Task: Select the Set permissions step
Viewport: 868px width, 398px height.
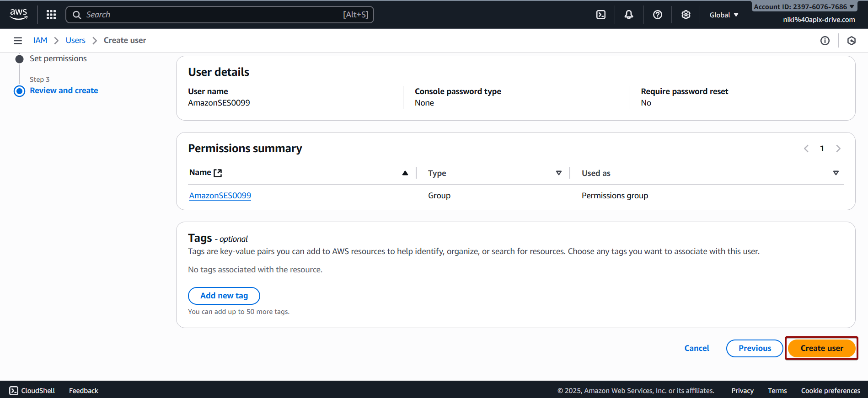Action: point(58,58)
